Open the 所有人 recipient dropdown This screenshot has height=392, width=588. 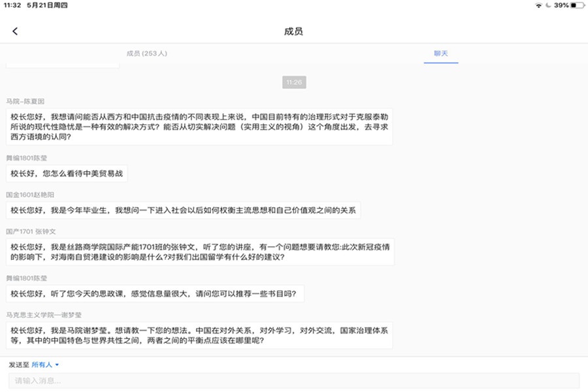pyautogui.click(x=46, y=365)
